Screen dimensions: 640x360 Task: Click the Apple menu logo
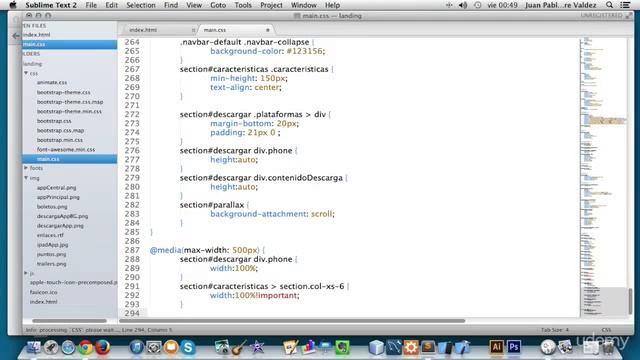coord(13,5)
